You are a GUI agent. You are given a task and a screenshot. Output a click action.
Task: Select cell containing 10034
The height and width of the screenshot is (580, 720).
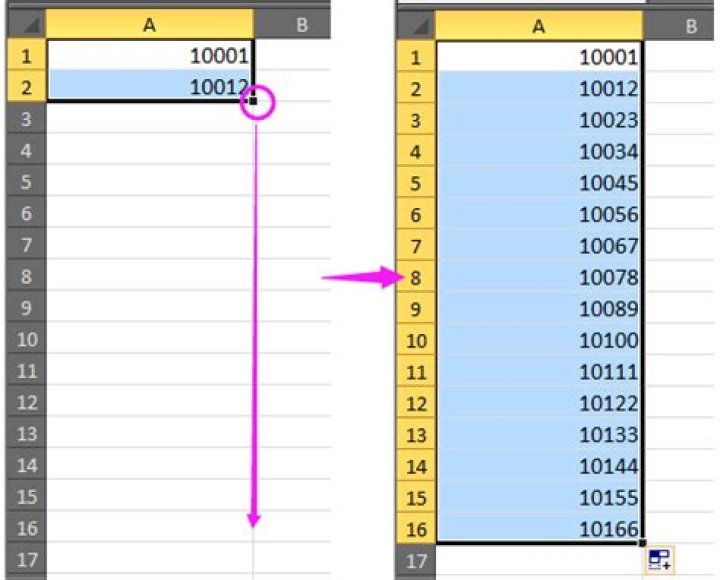click(x=539, y=152)
